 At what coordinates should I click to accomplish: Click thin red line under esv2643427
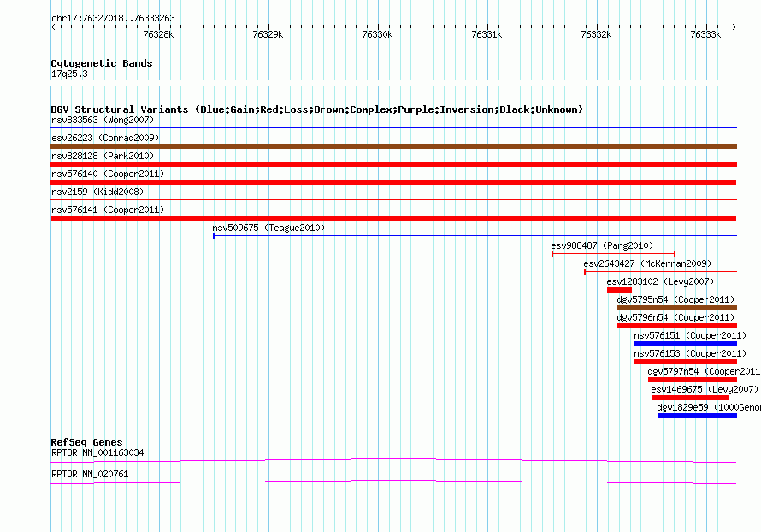point(661,272)
